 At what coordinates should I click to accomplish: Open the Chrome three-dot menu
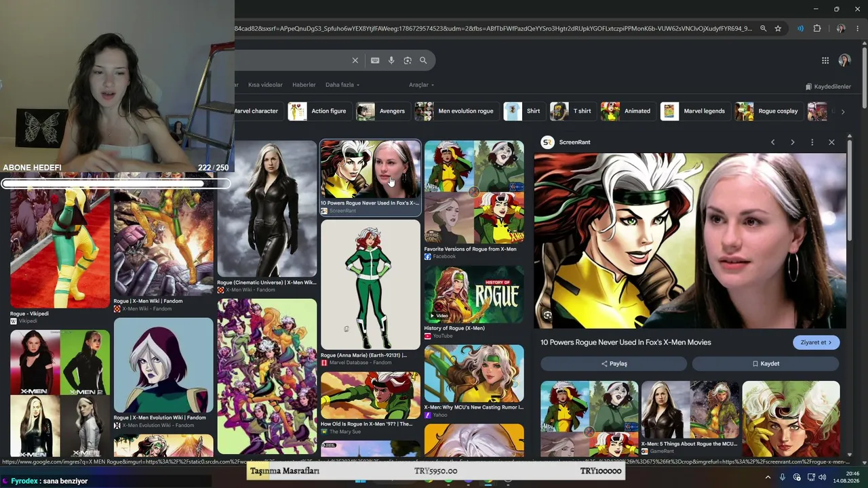858,28
